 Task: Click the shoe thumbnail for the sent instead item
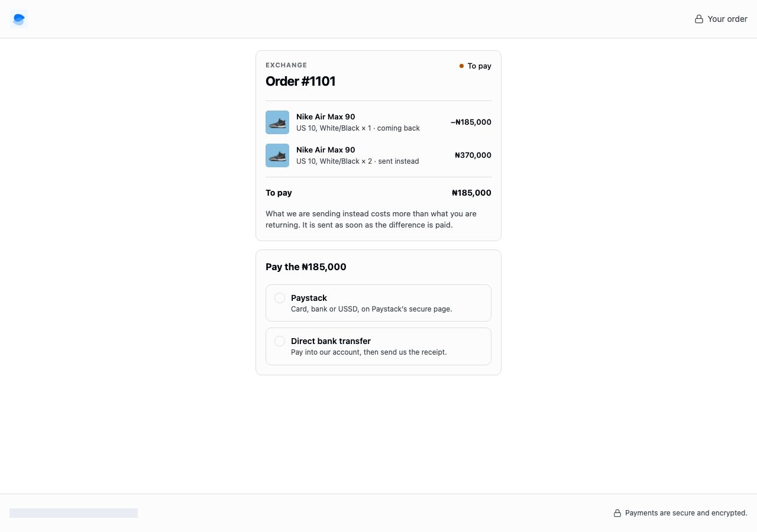click(x=277, y=155)
